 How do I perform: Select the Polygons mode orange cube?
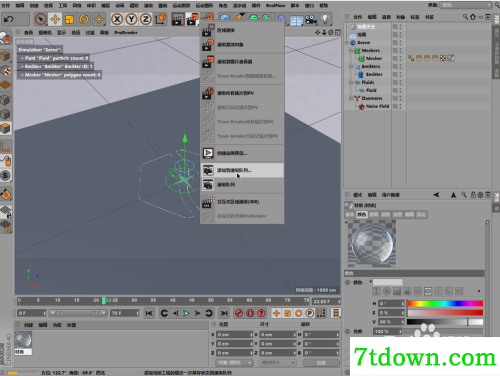pyautogui.click(x=6, y=128)
